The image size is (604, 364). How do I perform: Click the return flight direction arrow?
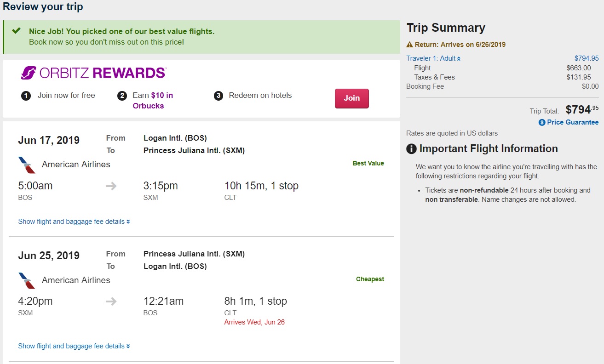[x=111, y=301]
